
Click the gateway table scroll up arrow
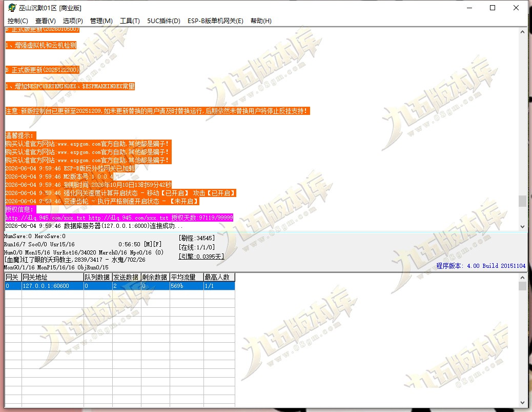pos(522,278)
